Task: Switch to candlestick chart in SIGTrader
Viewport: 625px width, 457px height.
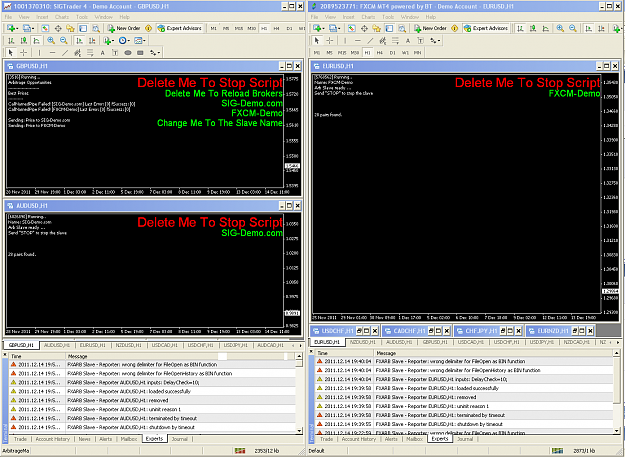Action: point(24,41)
